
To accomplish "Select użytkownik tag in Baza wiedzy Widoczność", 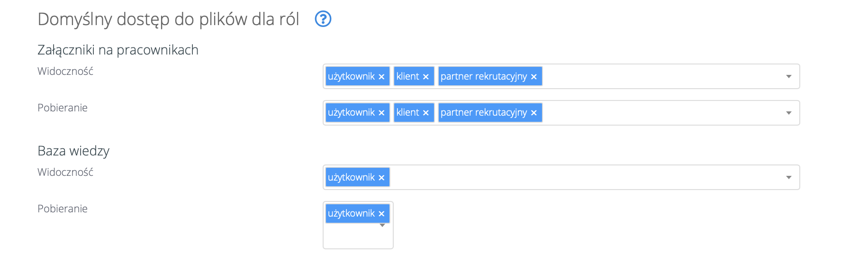I will pos(351,177).
